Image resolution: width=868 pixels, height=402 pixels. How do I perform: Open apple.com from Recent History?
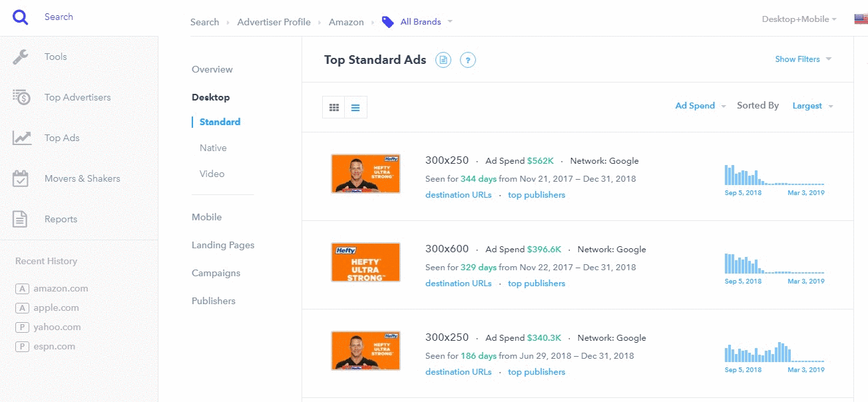tap(56, 308)
